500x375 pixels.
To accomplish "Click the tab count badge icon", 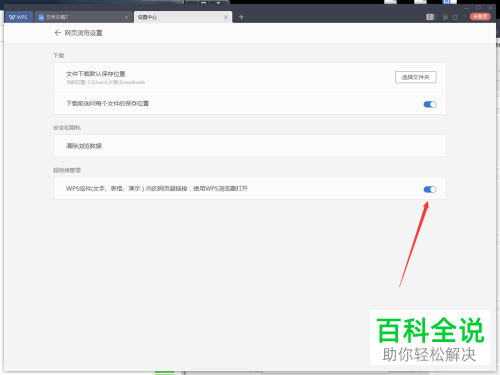I will (430, 17).
